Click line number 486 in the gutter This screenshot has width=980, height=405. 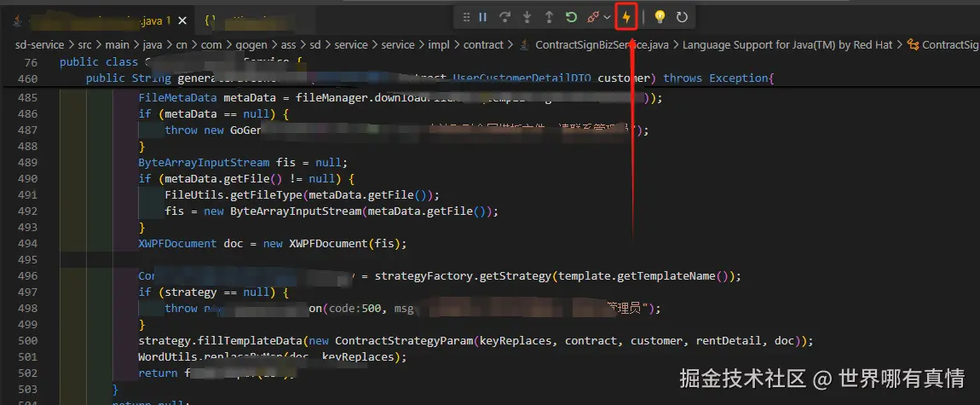[28, 114]
